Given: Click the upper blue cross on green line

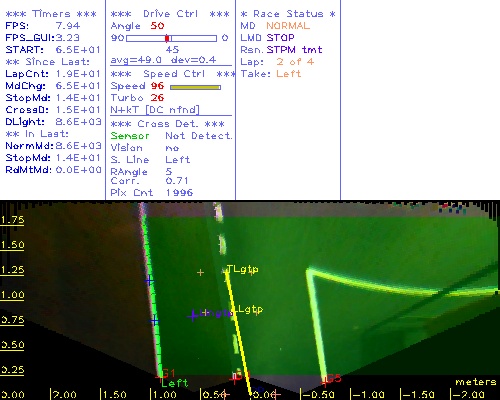Looking at the screenshot, I should pos(149,281).
